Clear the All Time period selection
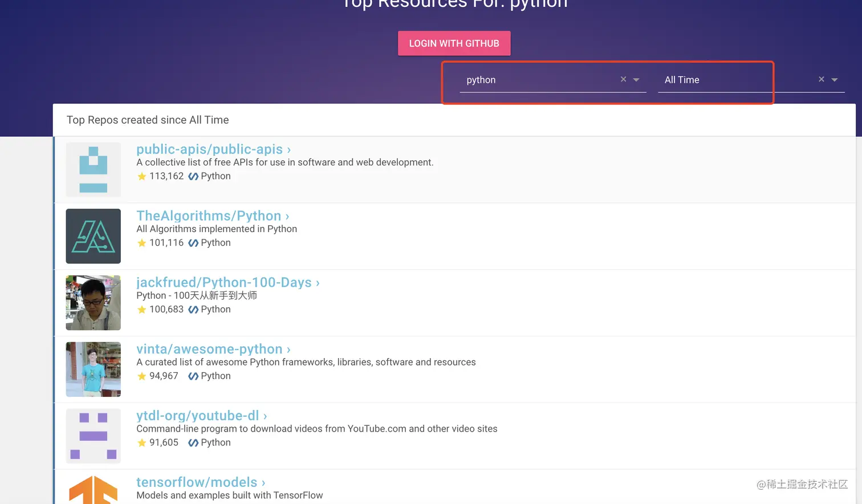This screenshot has width=862, height=504. coord(821,79)
